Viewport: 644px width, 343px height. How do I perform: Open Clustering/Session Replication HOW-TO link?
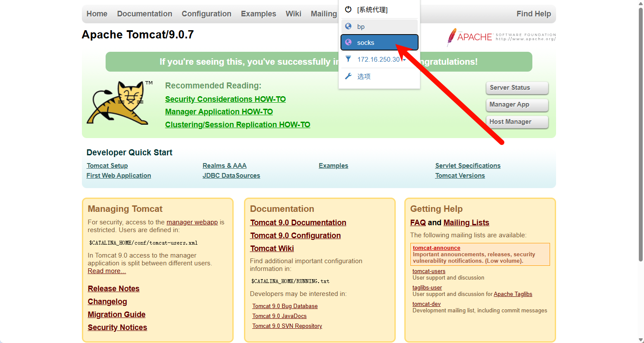[x=238, y=125]
